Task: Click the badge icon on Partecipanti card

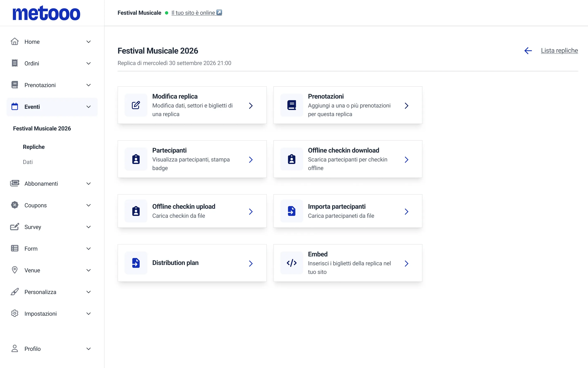Action: [136, 159]
